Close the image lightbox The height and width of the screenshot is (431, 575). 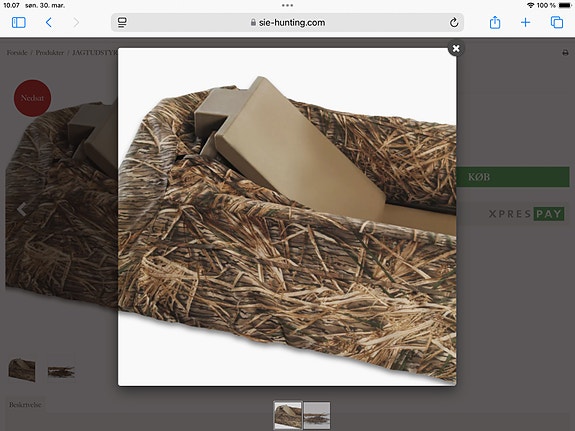[456, 48]
